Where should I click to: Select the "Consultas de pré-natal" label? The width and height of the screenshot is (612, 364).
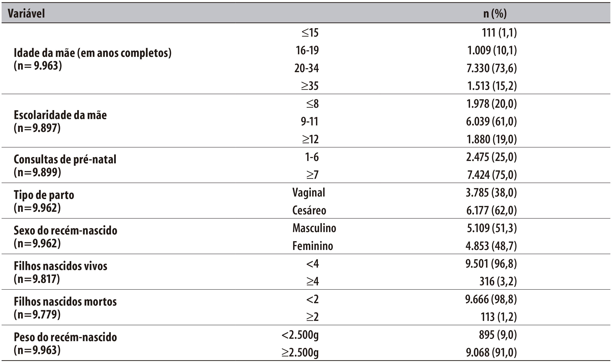65,166
